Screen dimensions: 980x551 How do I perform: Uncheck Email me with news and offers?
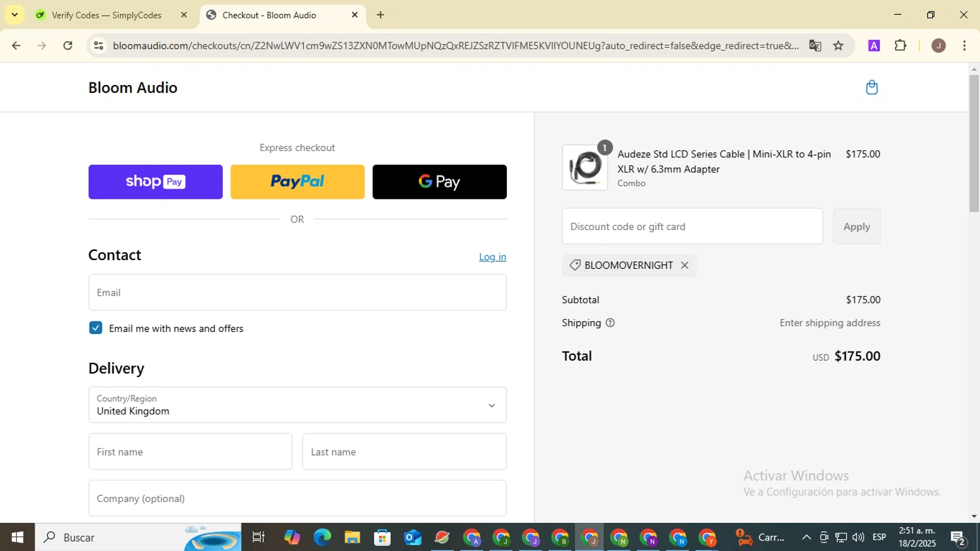tap(96, 328)
